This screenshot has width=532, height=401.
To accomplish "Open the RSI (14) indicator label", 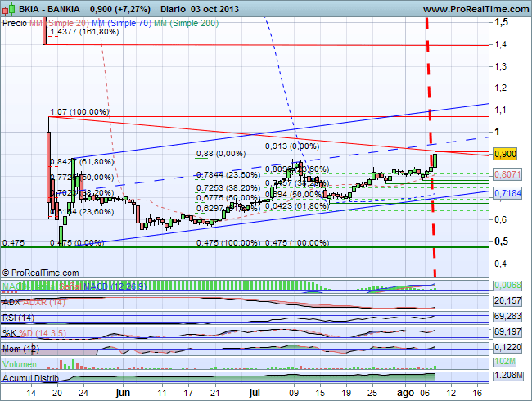I will (x=18, y=318).
